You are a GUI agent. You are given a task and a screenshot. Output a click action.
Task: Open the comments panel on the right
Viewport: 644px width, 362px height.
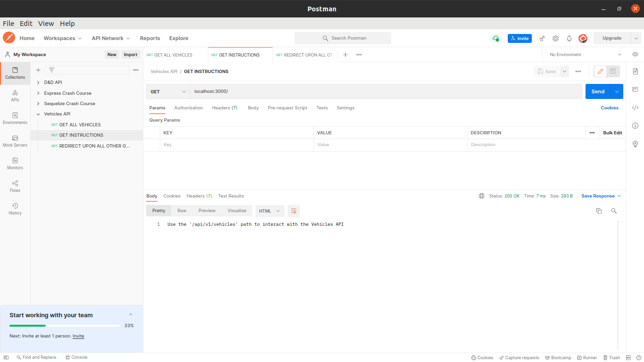[x=635, y=89]
